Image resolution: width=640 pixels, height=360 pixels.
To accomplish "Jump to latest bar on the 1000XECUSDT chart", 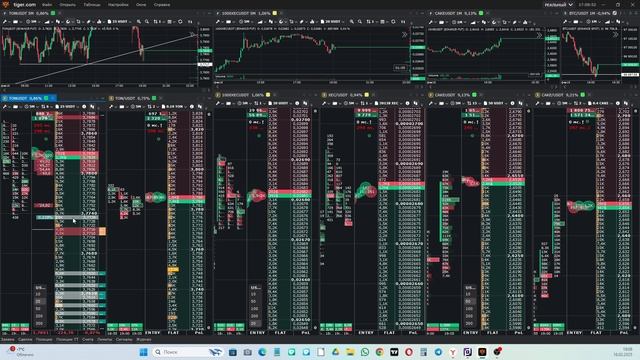I will (x=404, y=35).
